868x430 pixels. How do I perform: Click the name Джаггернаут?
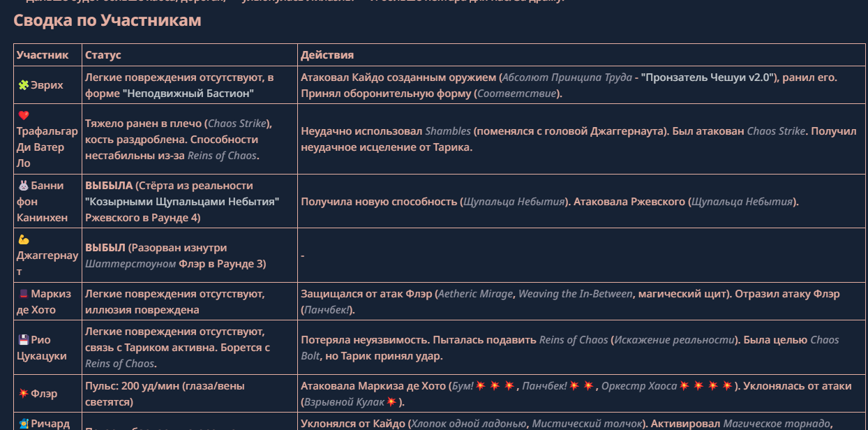(47, 264)
